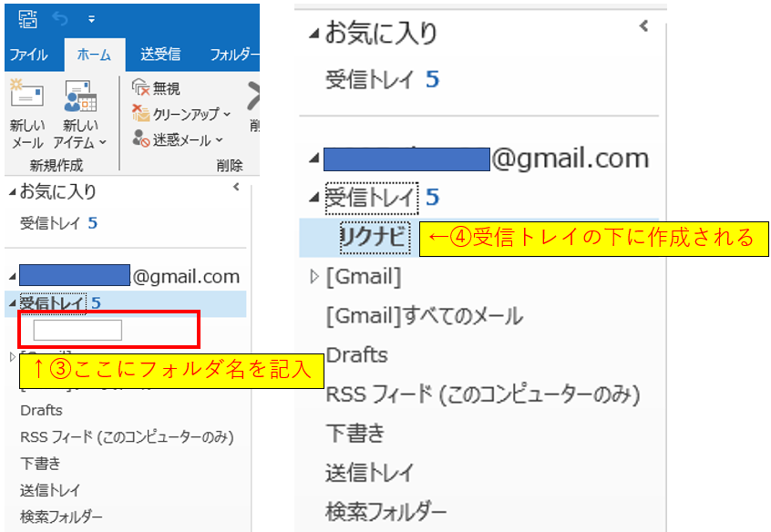Image resolution: width=771 pixels, height=532 pixels.
Task: Minimize the left folder pane with chevron
Action: [237, 187]
